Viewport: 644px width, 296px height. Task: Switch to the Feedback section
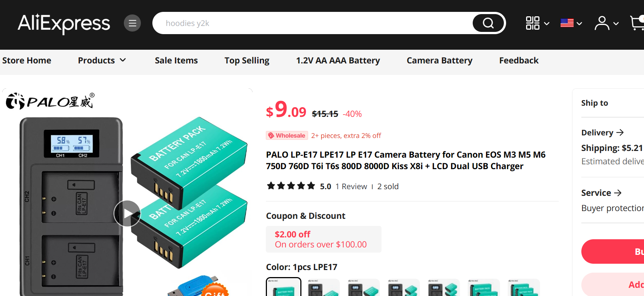pos(519,60)
